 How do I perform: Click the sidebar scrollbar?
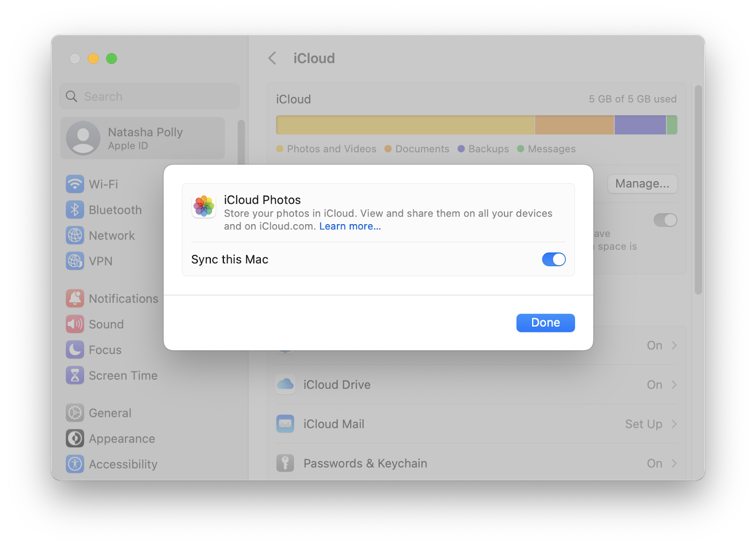pyautogui.click(x=241, y=142)
